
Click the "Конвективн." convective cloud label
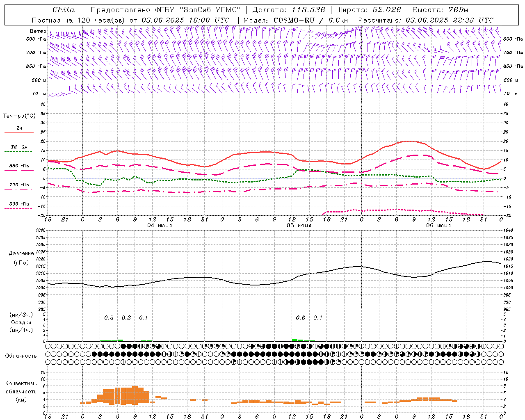(21, 383)
